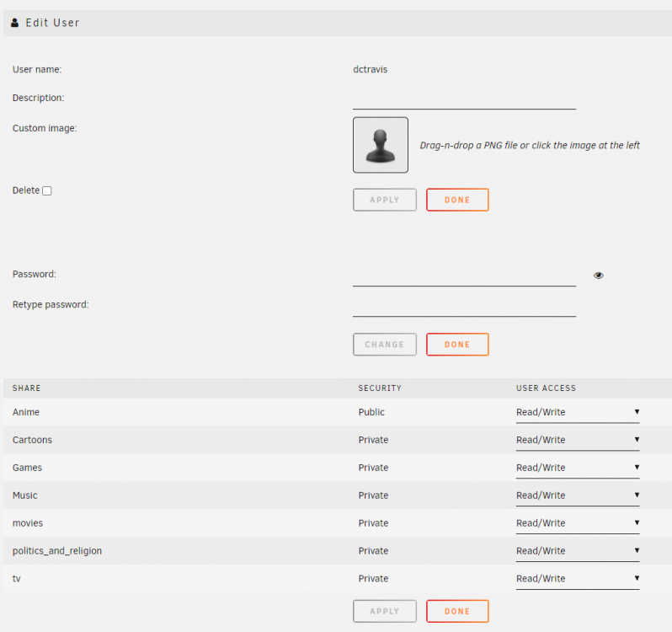Toggle password visibility with the eye icon
Image resolution: width=672 pixels, height=632 pixels.
pyautogui.click(x=598, y=276)
